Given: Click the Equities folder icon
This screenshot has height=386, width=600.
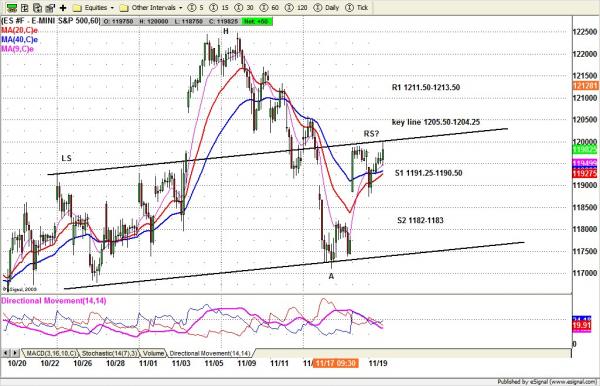Looking at the screenshot, I should (x=77, y=8).
